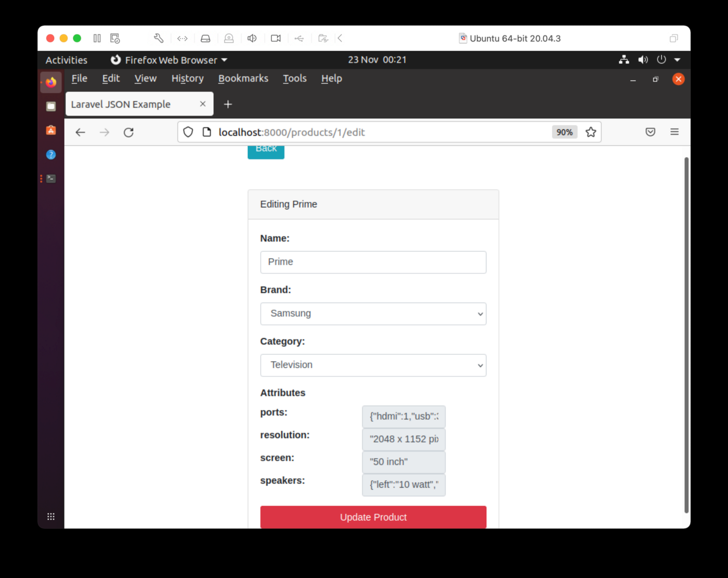Click the VM camera icon

pyautogui.click(x=276, y=38)
